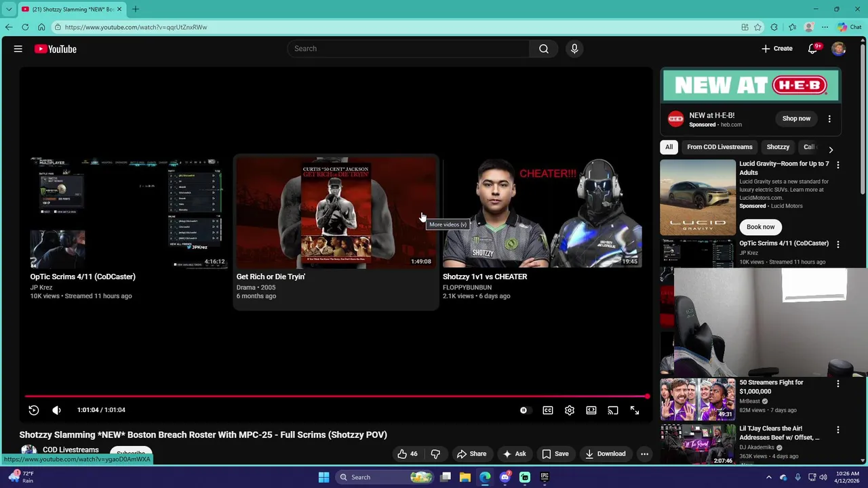
Task: Open favorites list in browser toolbar
Action: [792, 27]
